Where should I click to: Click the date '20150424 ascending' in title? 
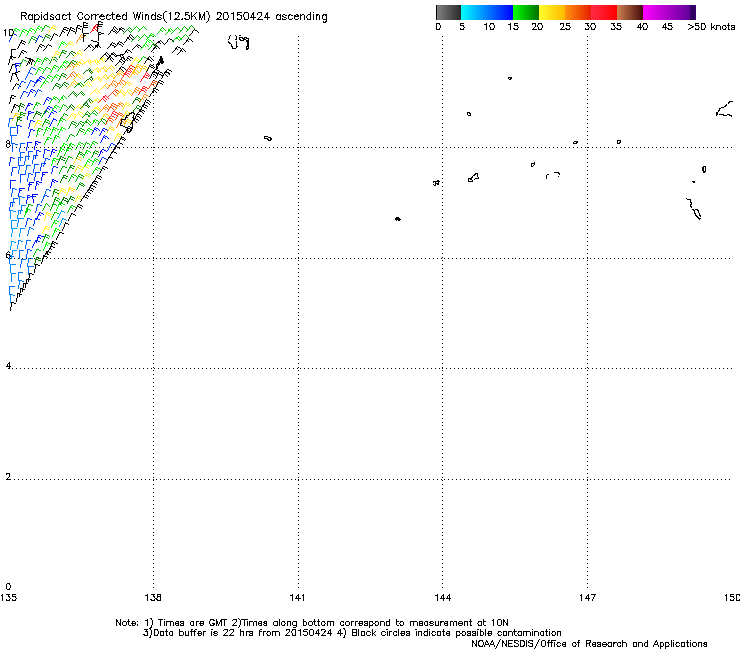(x=271, y=17)
